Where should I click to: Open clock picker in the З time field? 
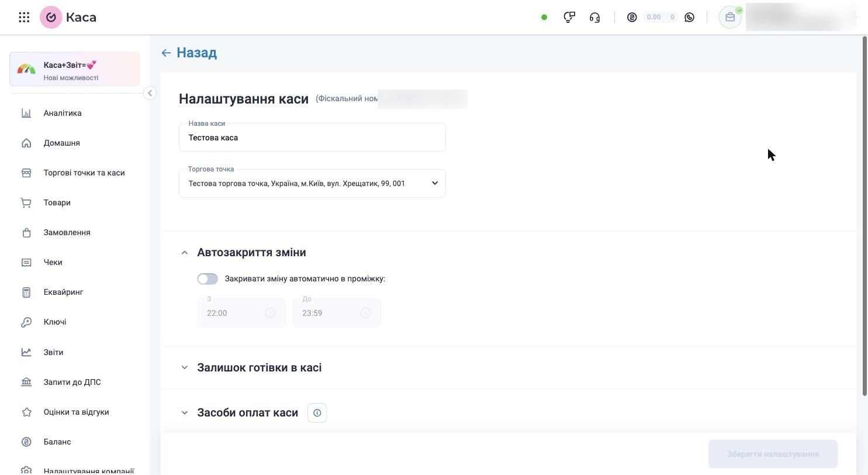(x=270, y=313)
